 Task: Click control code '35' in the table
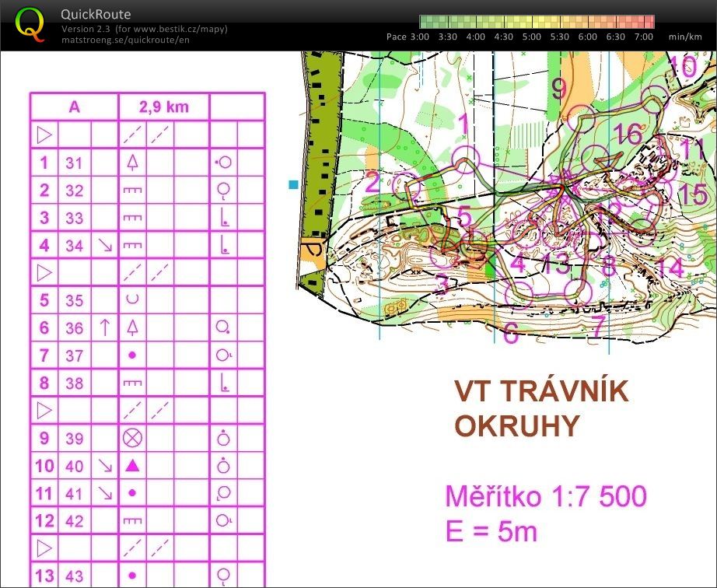(74, 300)
